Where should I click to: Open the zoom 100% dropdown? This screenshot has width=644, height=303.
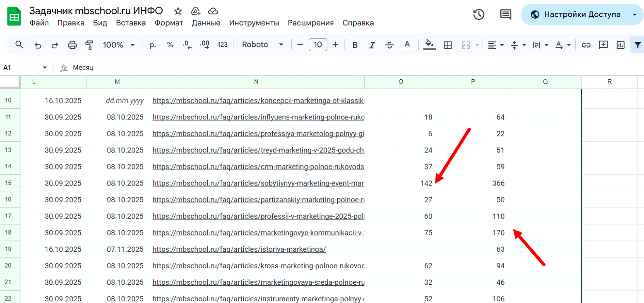click(119, 45)
